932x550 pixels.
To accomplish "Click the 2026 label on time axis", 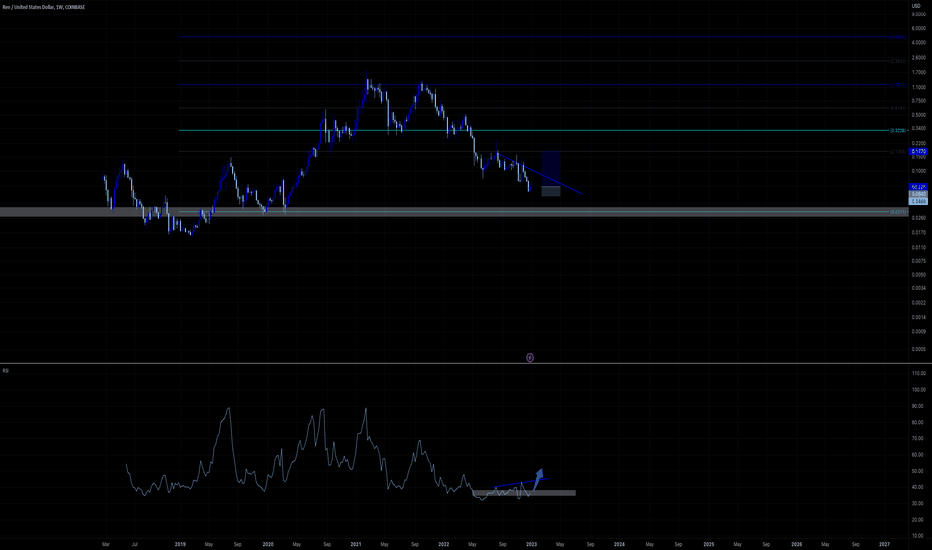I will 796,544.
